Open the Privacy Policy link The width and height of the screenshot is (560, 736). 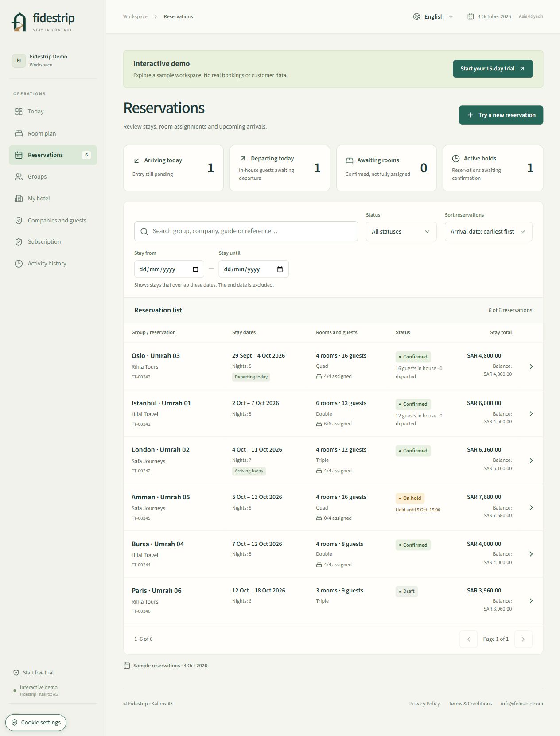[424, 704]
